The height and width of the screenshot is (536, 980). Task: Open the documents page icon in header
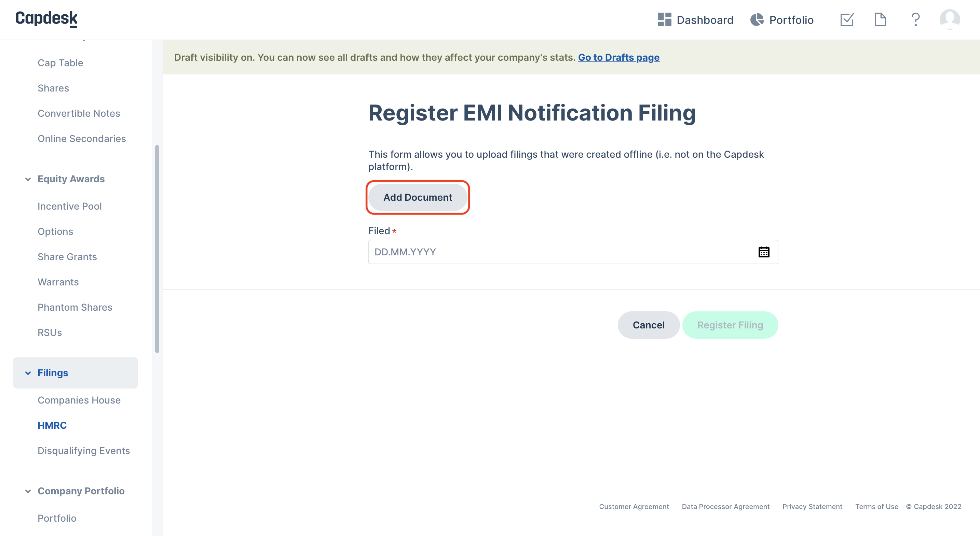pos(880,19)
